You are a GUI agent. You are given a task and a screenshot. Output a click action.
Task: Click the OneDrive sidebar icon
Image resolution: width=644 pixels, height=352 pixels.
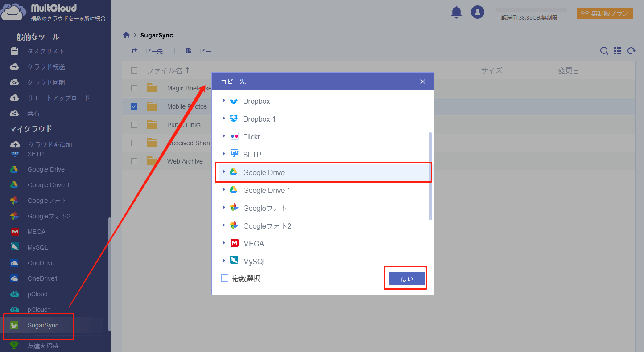(15, 263)
